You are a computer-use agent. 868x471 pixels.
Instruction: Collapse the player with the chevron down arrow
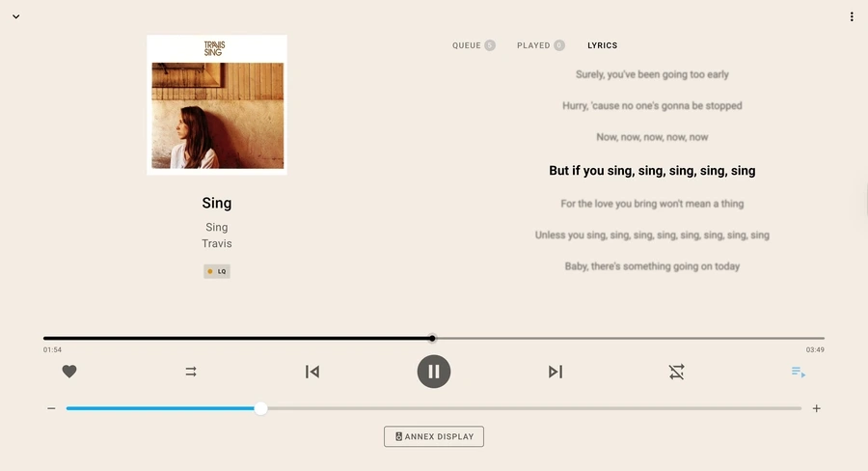pyautogui.click(x=16, y=16)
